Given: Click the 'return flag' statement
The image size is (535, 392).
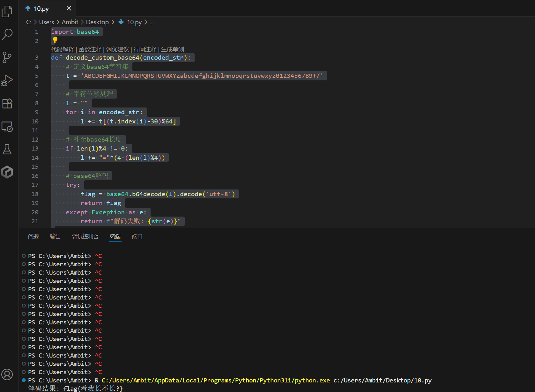Looking at the screenshot, I should (101, 203).
